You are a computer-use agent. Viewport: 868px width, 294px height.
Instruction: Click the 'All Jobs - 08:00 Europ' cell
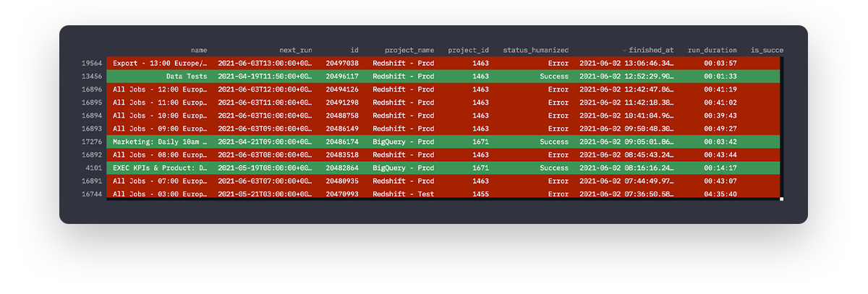click(160, 155)
